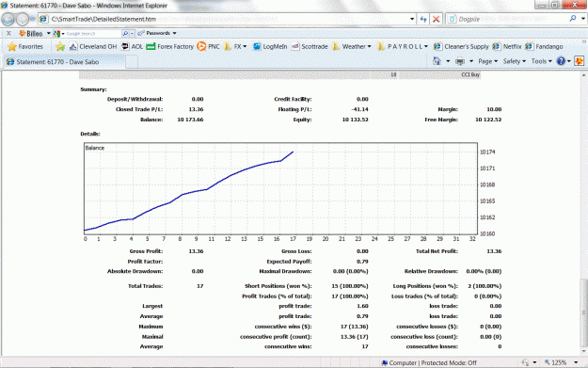The width and height of the screenshot is (588, 368).
Task: Close the Billeo toolbar with the X
Action: [8, 33]
